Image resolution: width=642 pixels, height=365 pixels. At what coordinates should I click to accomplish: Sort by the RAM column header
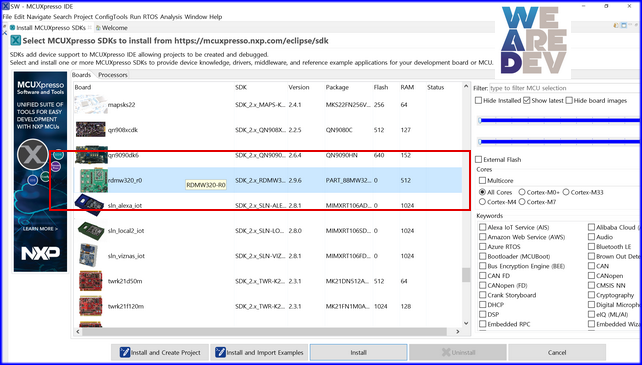pyautogui.click(x=407, y=87)
